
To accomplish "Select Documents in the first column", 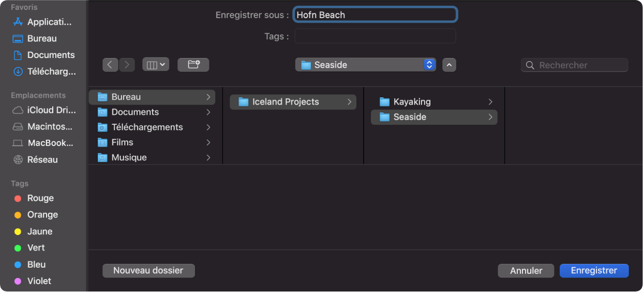I will pyautogui.click(x=135, y=112).
